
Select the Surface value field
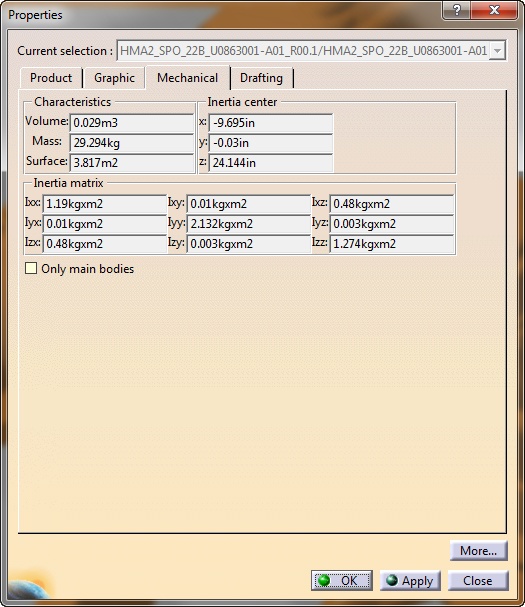[132, 163]
